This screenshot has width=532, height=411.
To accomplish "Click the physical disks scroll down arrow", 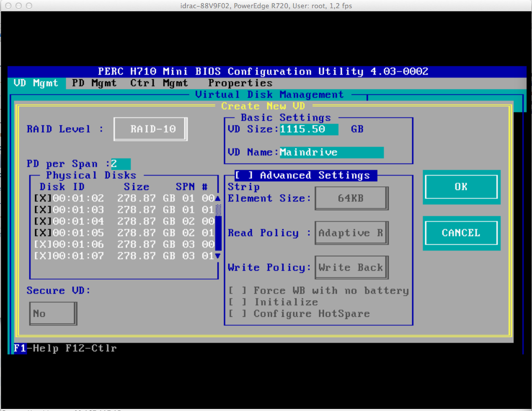I will pyautogui.click(x=218, y=256).
